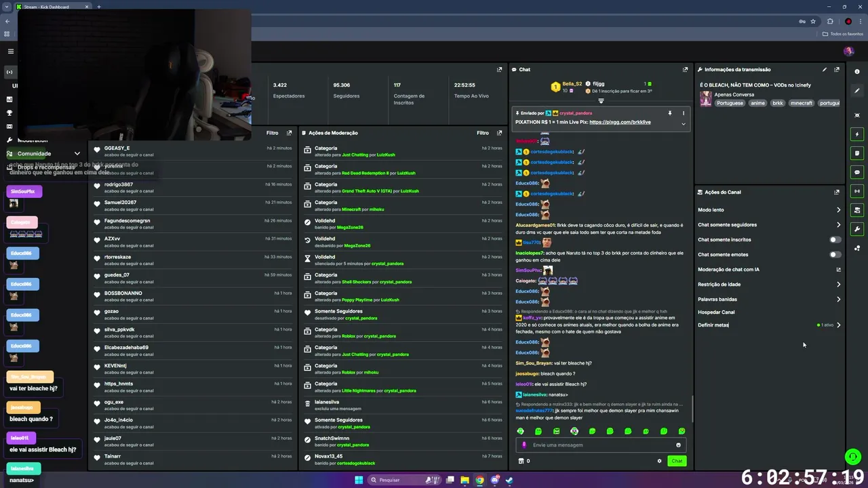Open the analytics chart icon in left sidebar
This screenshot has width=868, height=488.
pos(9,100)
